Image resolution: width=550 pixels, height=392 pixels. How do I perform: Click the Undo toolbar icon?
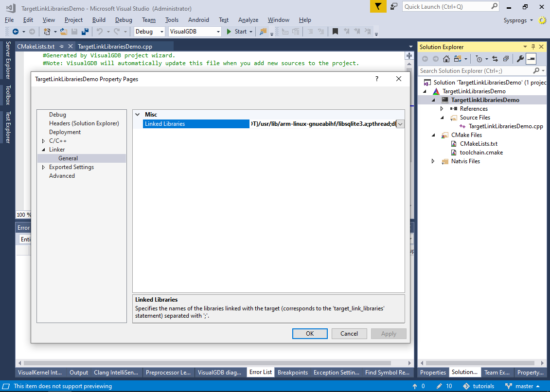pos(100,32)
